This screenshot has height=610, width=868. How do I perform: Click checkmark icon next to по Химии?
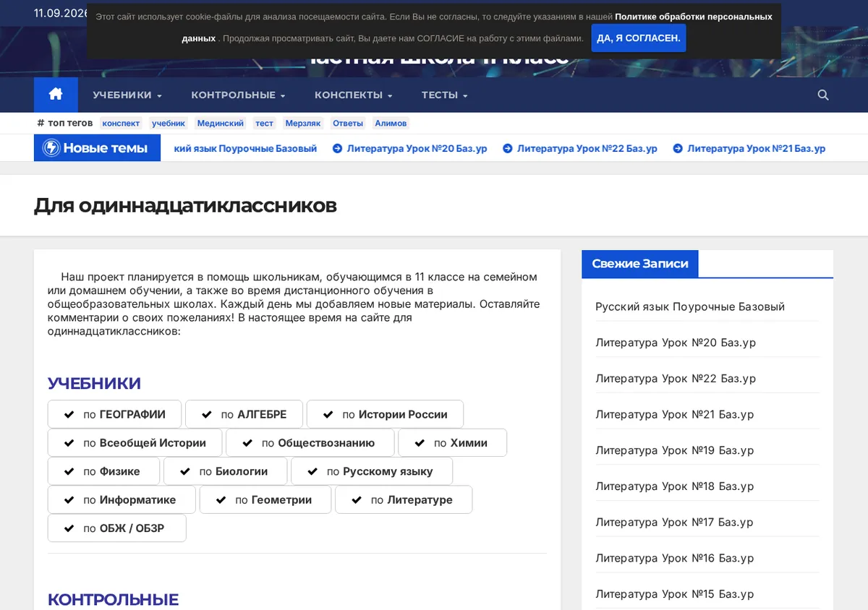[x=420, y=443]
